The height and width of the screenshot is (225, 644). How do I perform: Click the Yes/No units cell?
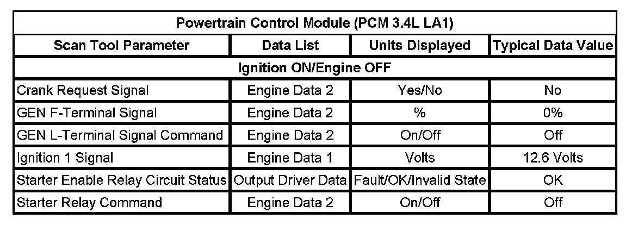(419, 91)
